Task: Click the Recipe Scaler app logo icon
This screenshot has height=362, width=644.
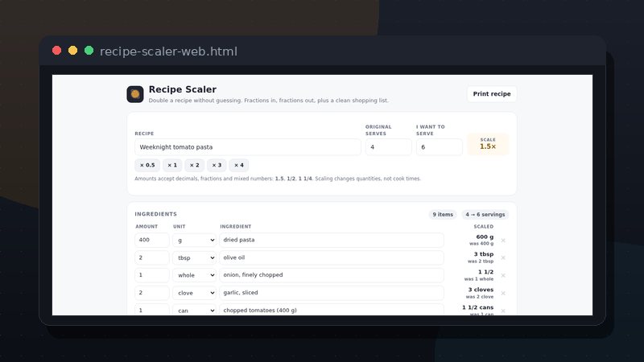Action: pos(135,94)
